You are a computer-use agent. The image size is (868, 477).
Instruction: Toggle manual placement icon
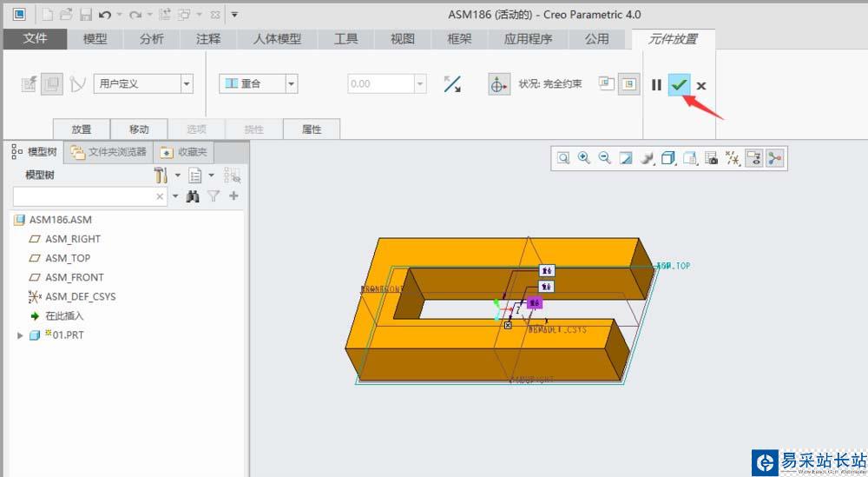pyautogui.click(x=51, y=84)
